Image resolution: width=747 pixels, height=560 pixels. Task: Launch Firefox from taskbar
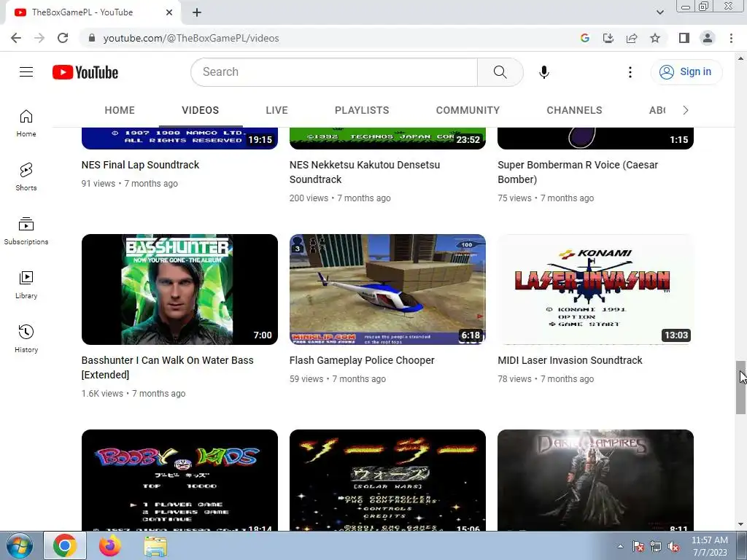point(109,545)
